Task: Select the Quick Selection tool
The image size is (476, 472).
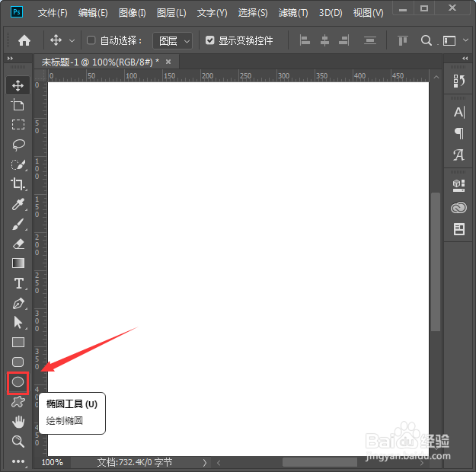Action: [x=18, y=164]
